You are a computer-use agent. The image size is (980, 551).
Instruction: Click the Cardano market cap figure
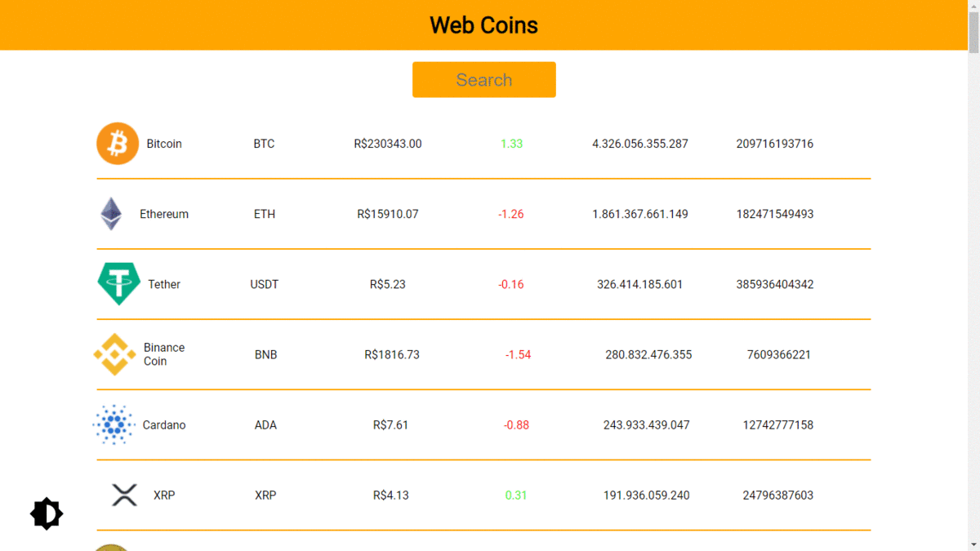point(648,424)
